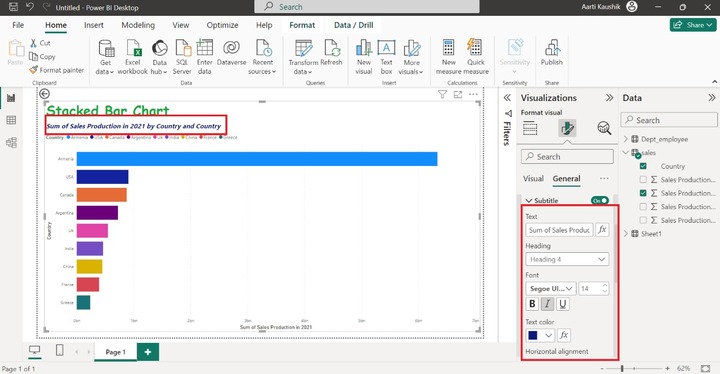This screenshot has height=374, width=720.
Task: Click the Undo arrow in title bar
Action: (30, 7)
